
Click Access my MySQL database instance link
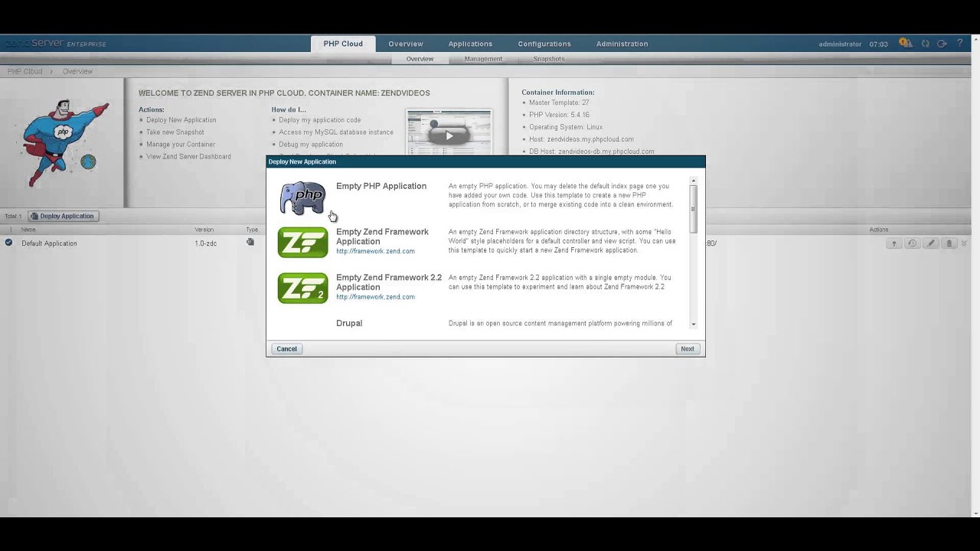pyautogui.click(x=336, y=132)
